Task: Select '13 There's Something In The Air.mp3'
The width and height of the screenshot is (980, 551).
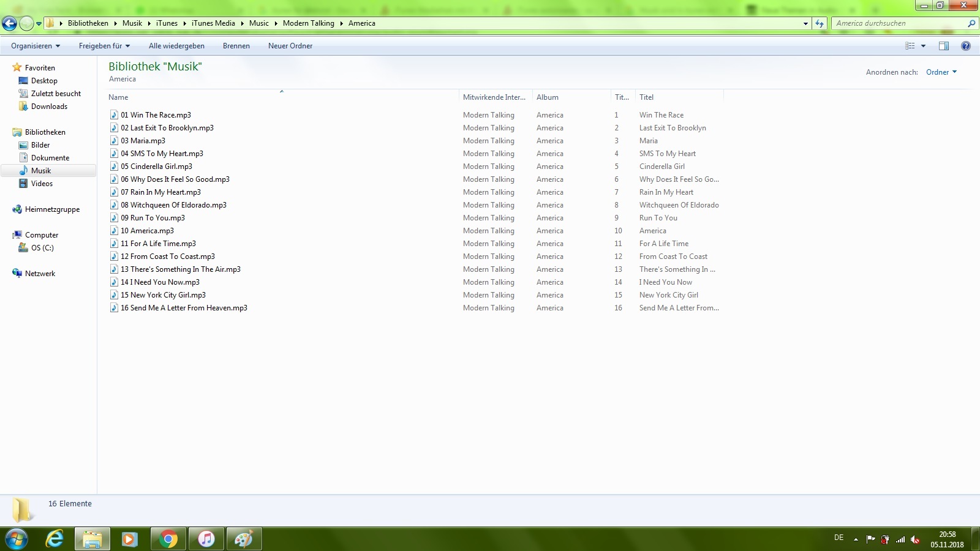Action: pos(181,269)
